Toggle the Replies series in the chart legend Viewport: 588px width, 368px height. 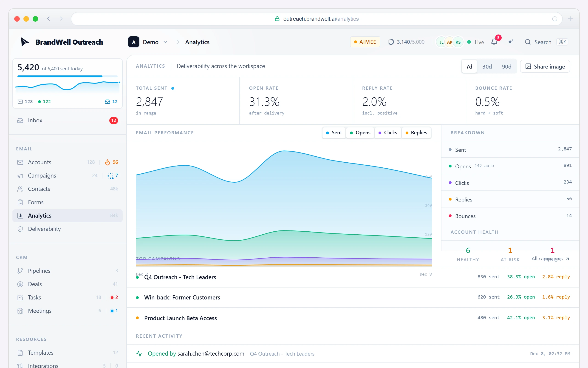click(x=416, y=133)
